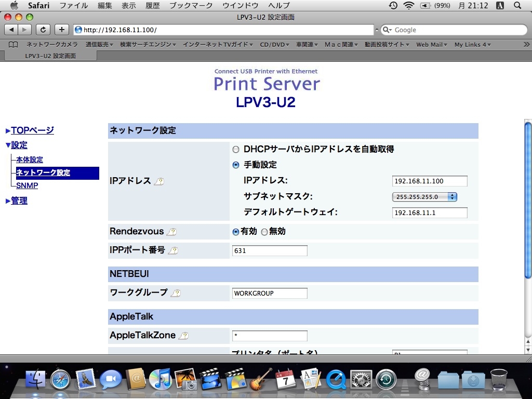This screenshot has height=399, width=532.
Task: Expand the Mac関連 bookmarks folder
Action: click(341, 45)
